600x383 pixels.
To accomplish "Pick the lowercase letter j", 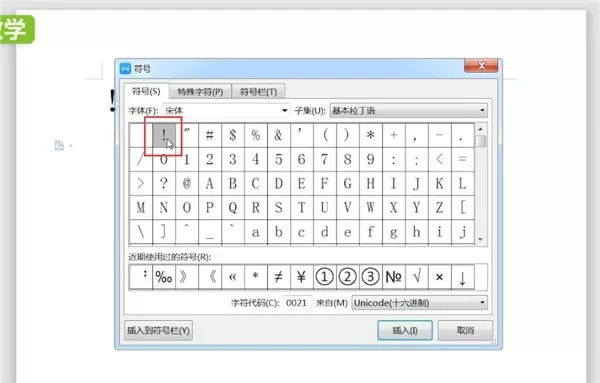I will coord(462,232).
